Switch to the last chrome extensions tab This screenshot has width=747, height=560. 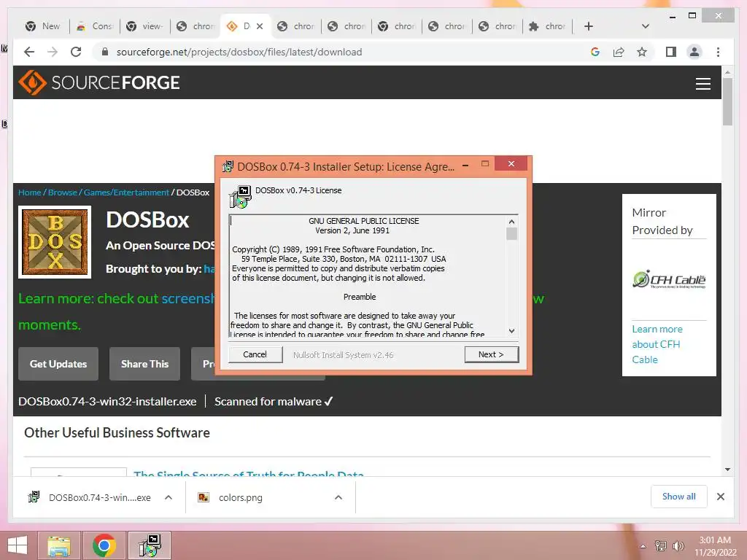547,26
